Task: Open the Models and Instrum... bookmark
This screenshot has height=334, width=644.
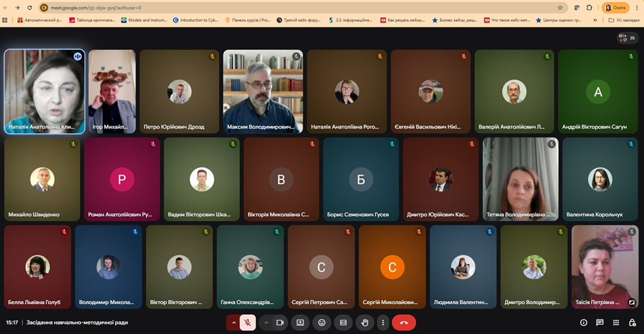Action: (x=144, y=20)
